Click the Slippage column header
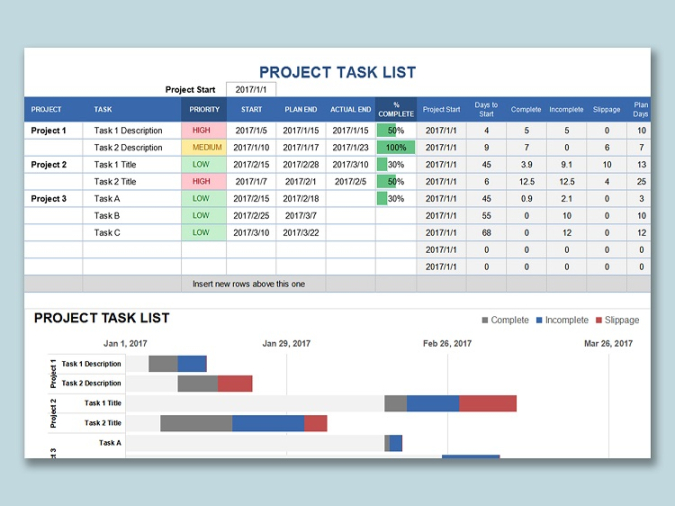This screenshot has width=675, height=506. point(606,110)
